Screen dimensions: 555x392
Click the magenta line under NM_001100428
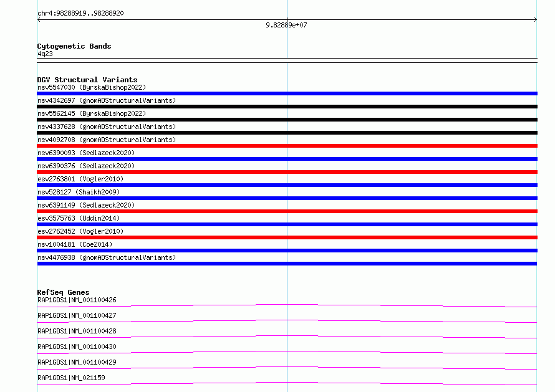(x=287, y=337)
